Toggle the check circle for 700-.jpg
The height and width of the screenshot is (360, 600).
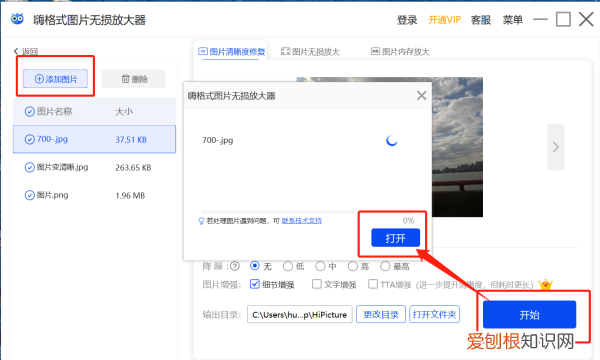coord(29,139)
